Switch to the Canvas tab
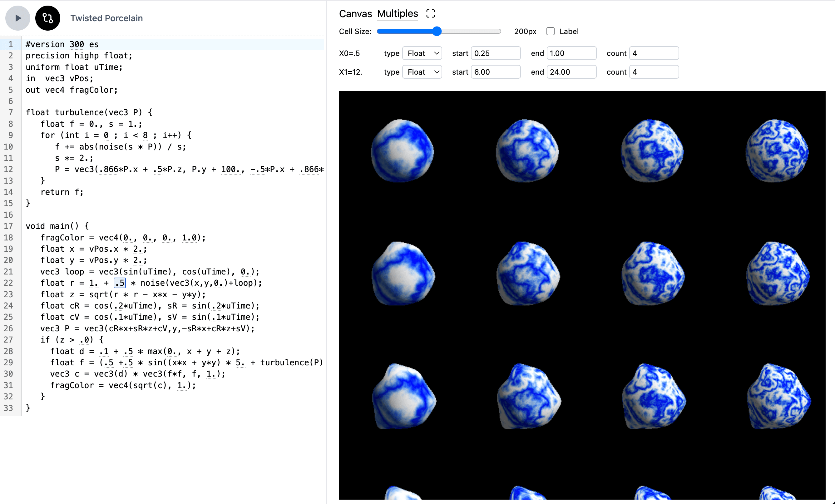The height and width of the screenshot is (504, 835). tap(355, 13)
